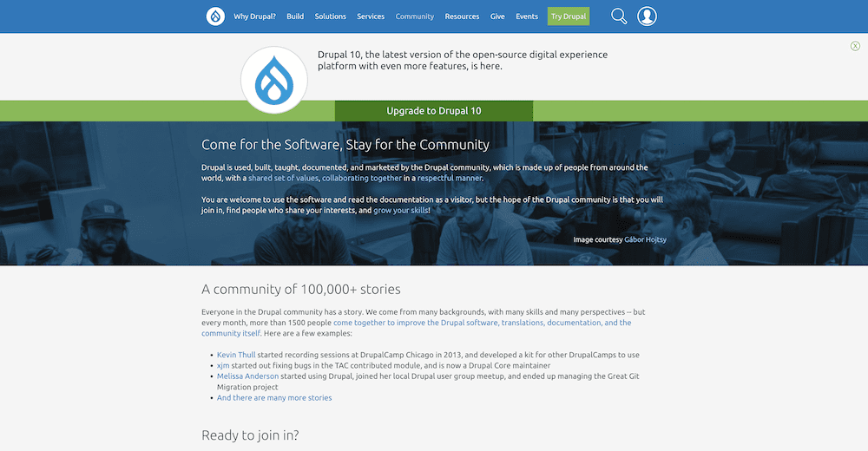Open the Give menu item
The width and height of the screenshot is (868, 451).
(497, 16)
